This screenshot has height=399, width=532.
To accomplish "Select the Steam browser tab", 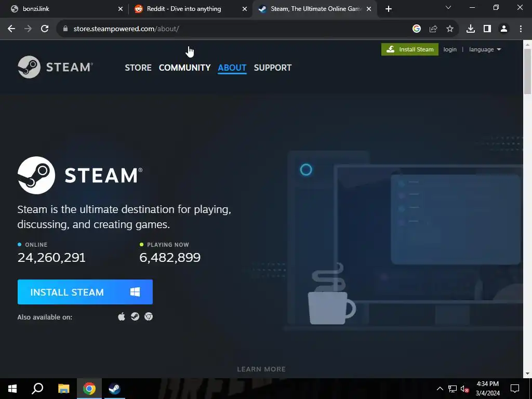I will (315, 9).
